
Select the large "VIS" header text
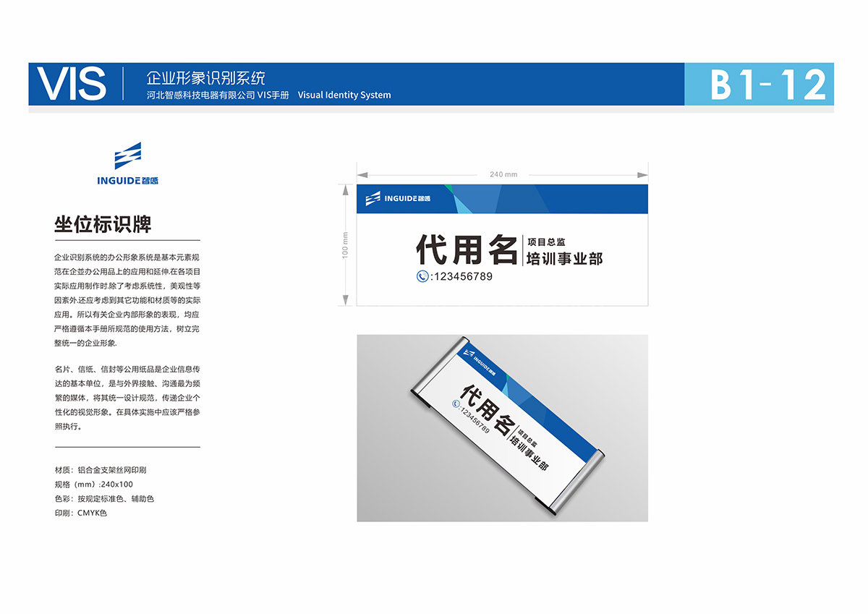coord(72,83)
